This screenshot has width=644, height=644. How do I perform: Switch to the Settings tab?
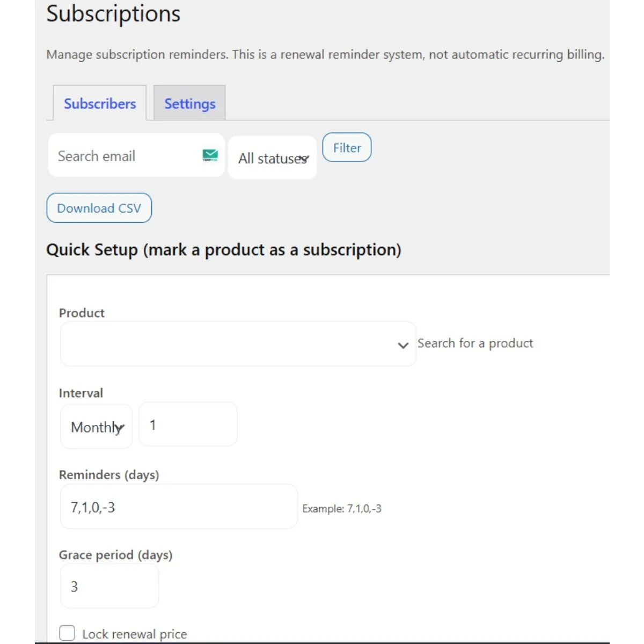click(x=189, y=104)
